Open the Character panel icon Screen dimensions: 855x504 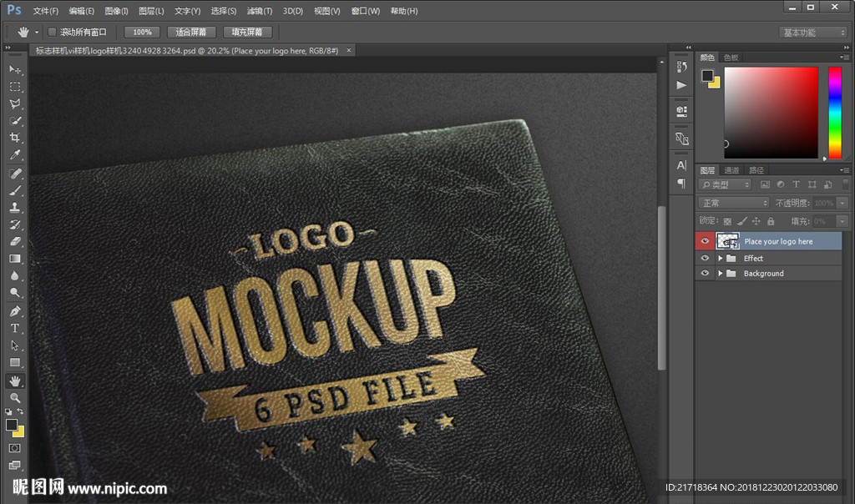682,166
